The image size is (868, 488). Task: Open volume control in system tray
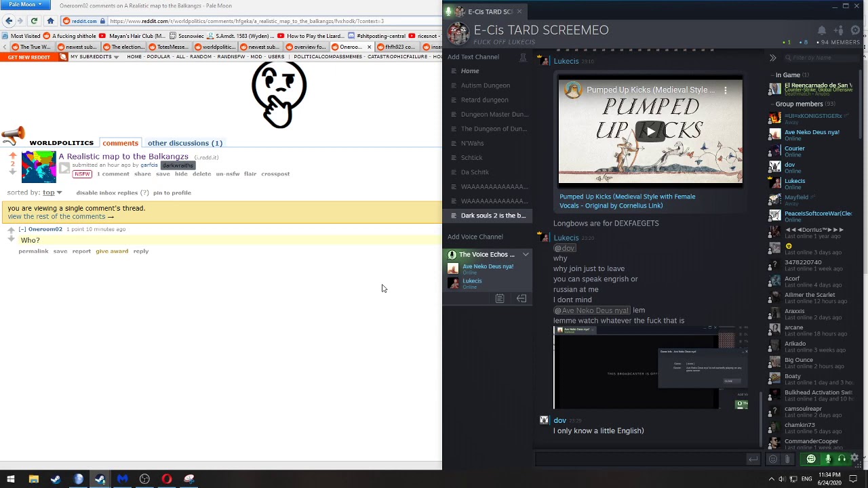782,479
